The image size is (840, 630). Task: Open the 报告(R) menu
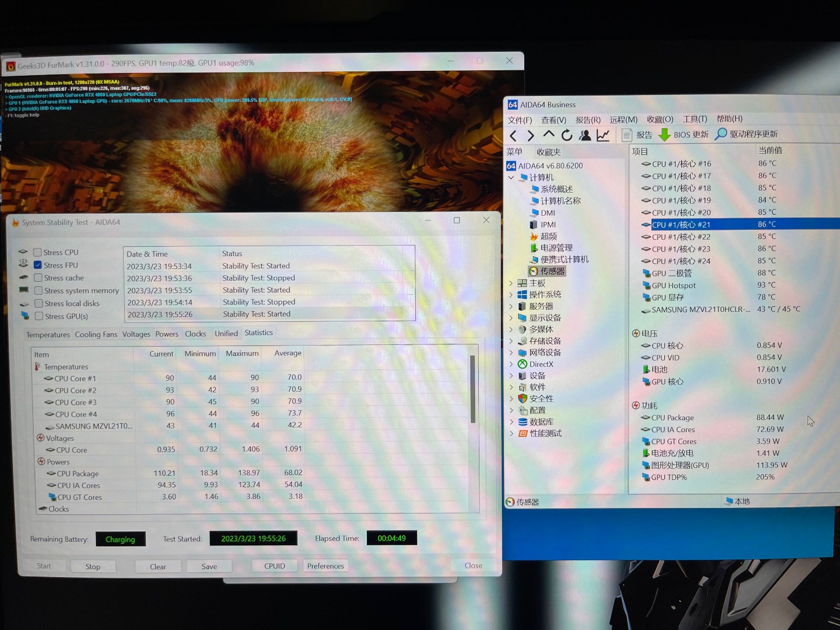(588, 120)
